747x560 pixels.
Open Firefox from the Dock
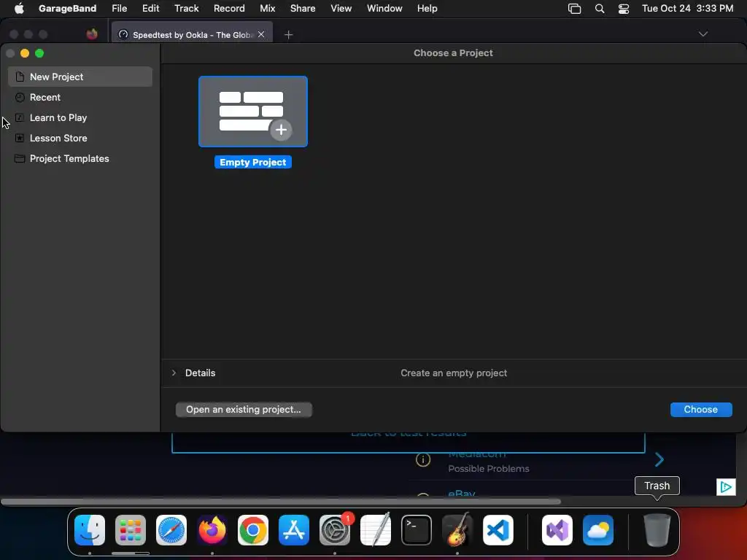point(212,530)
